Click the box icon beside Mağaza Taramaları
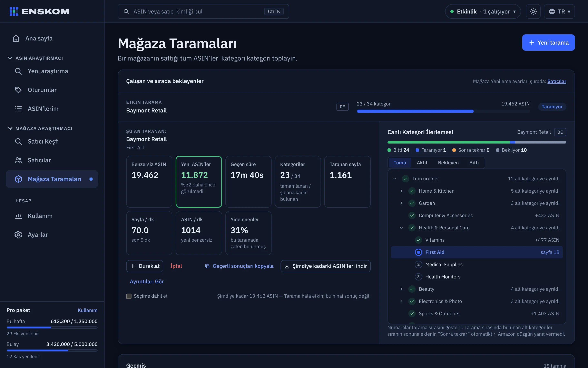Screen dimensions: 588x368 (18, 179)
